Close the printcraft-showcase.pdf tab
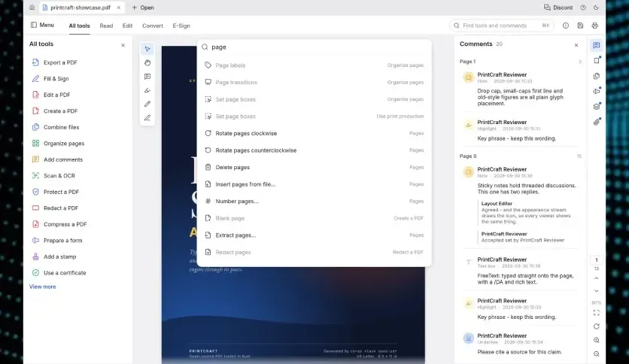This screenshot has width=629, height=364. (x=119, y=8)
